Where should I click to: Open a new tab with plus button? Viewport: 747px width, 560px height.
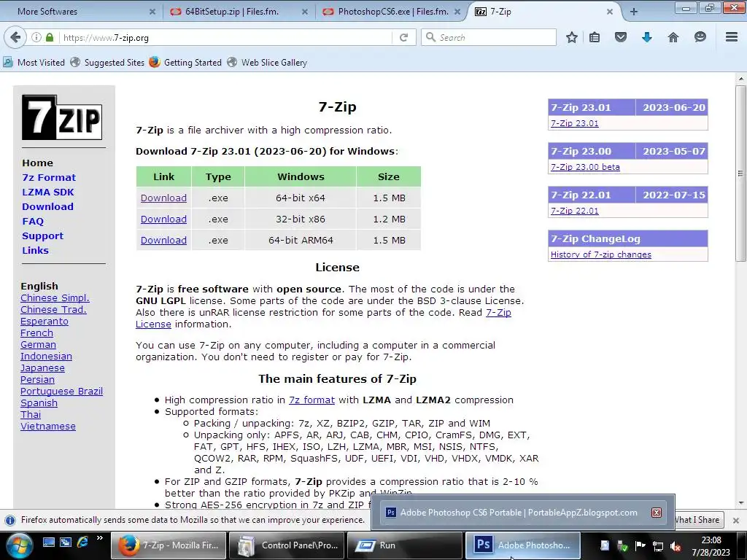[x=634, y=12]
